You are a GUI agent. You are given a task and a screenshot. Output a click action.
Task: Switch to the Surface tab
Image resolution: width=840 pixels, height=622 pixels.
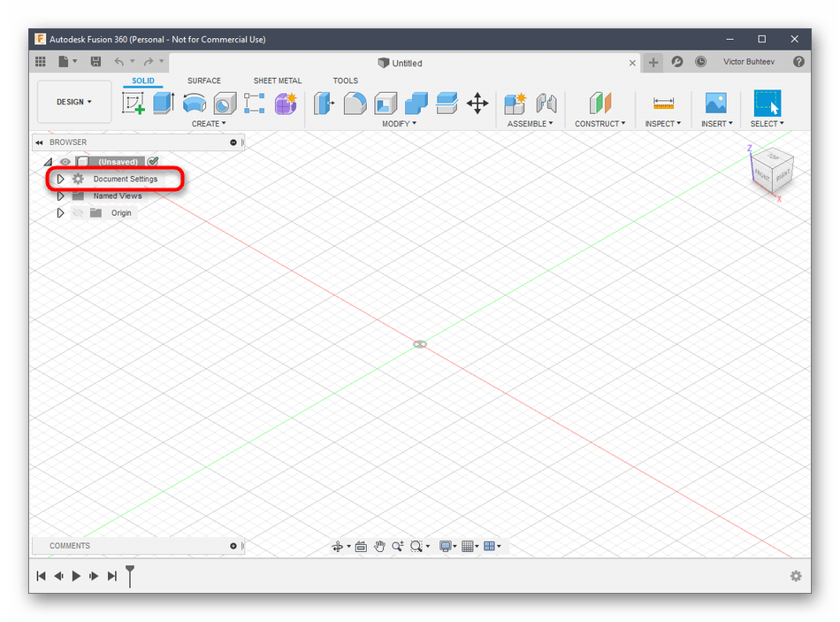pyautogui.click(x=204, y=81)
